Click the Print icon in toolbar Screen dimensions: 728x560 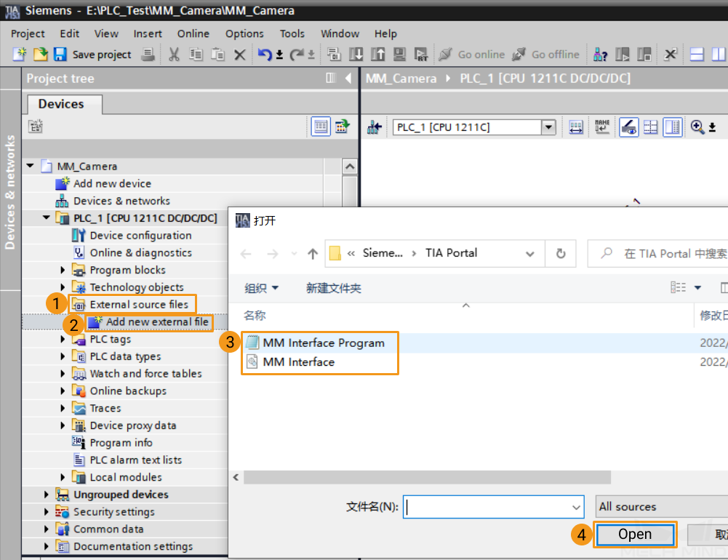(148, 55)
